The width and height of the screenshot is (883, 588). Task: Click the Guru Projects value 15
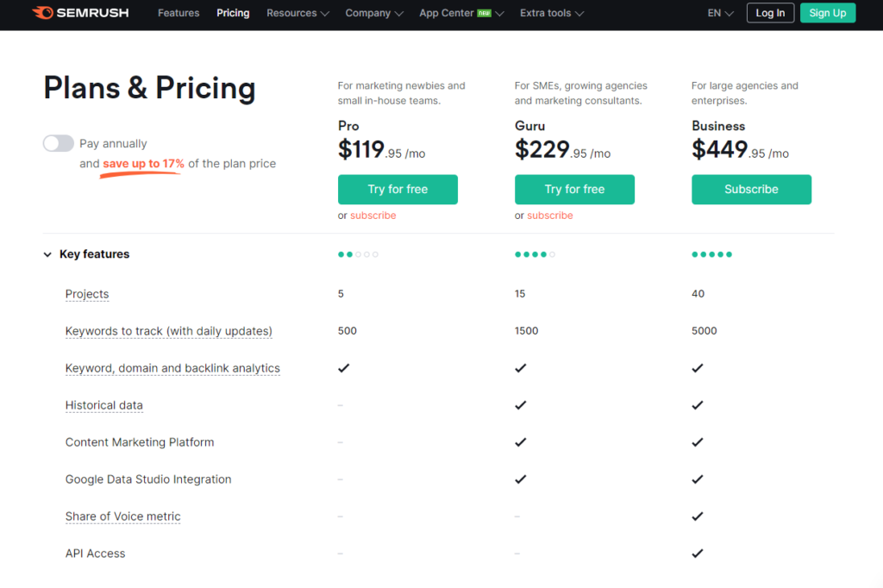pyautogui.click(x=520, y=294)
